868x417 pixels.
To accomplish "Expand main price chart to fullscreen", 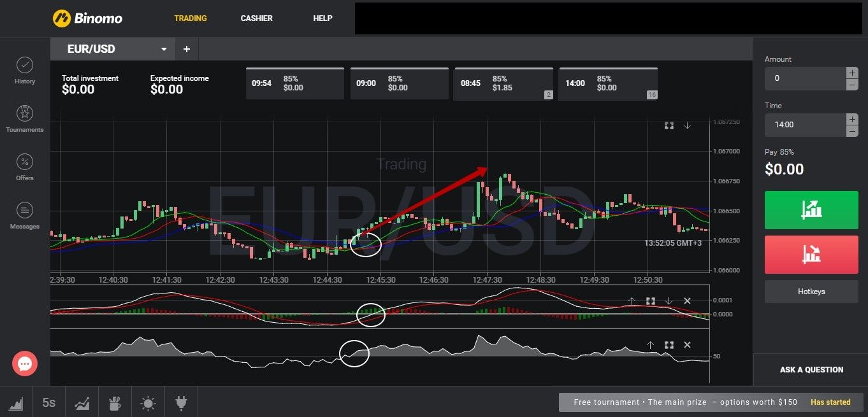I will (x=669, y=125).
